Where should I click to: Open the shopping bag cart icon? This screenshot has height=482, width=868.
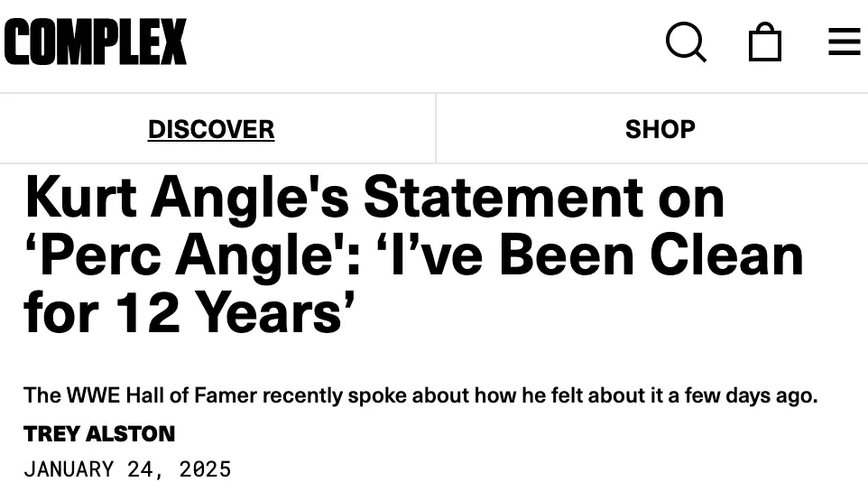click(765, 42)
